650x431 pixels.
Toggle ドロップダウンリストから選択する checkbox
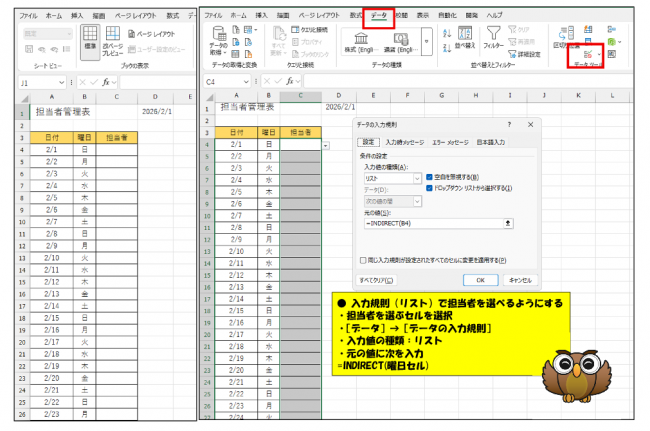429,188
